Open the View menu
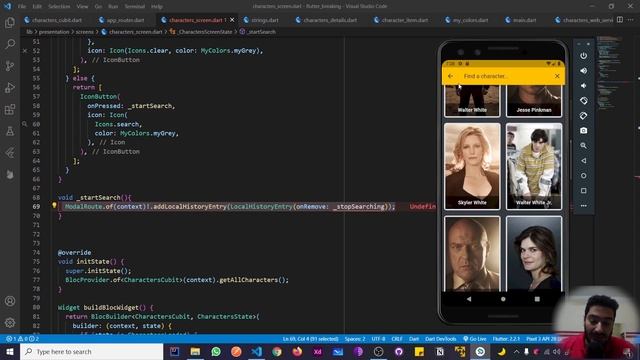 [82, 7]
